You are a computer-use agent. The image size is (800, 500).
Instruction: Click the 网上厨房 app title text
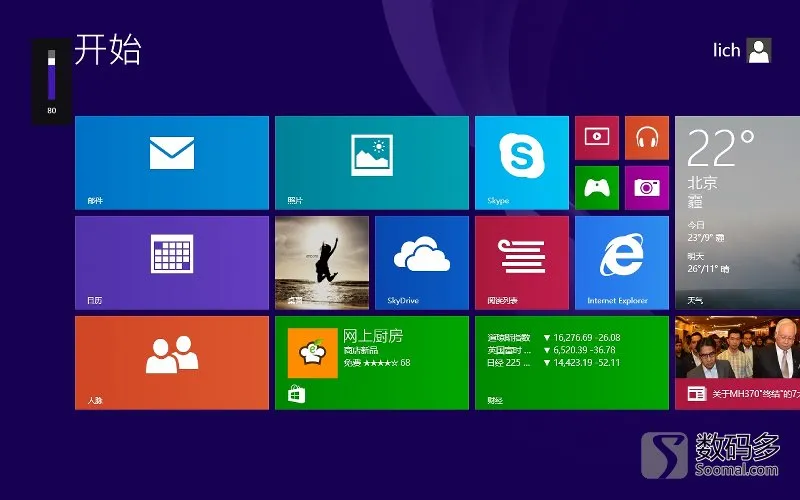tap(373, 336)
